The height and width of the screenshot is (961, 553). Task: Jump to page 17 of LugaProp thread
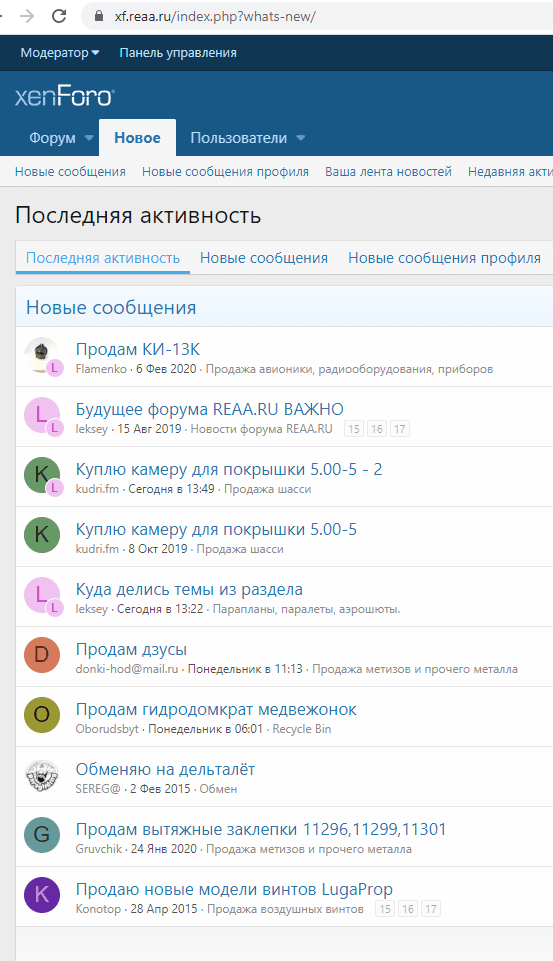(431, 909)
